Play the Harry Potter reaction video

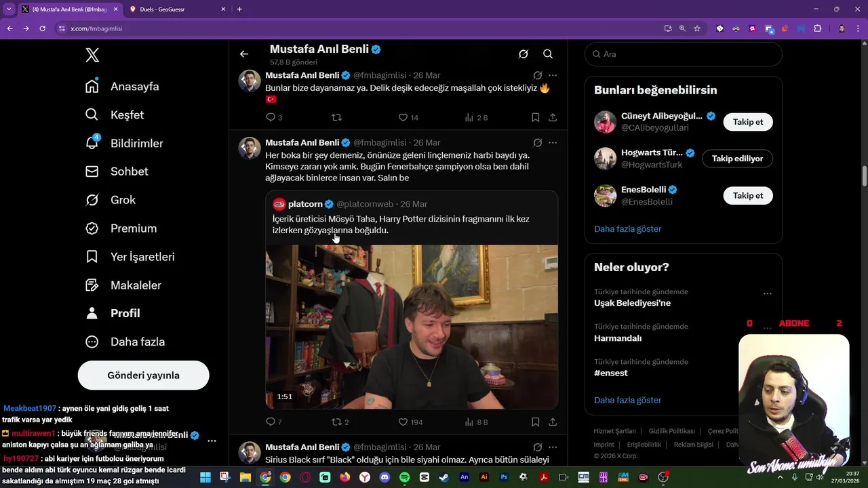tap(412, 327)
